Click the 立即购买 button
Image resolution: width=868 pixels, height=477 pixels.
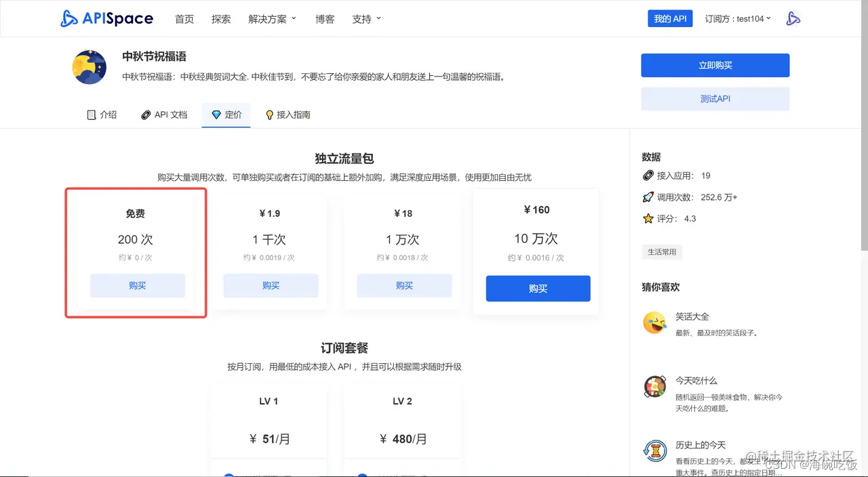click(715, 65)
